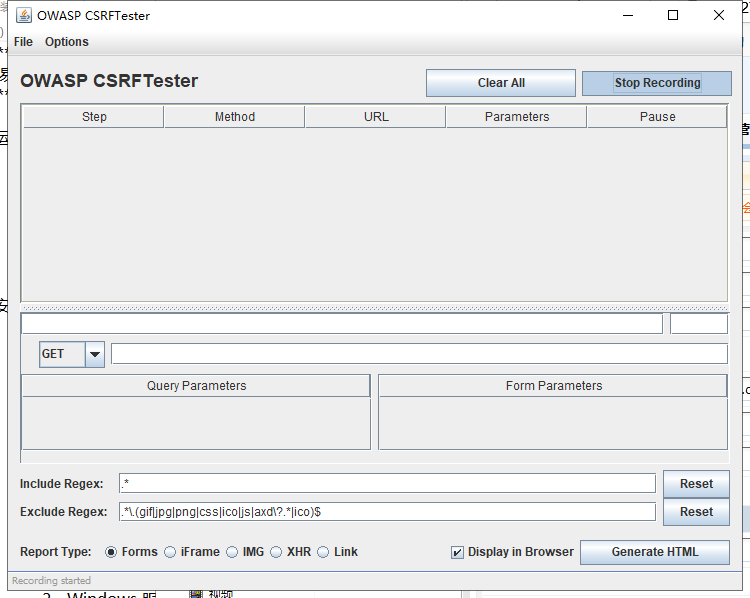Click the wide text field above GET

[342, 324]
